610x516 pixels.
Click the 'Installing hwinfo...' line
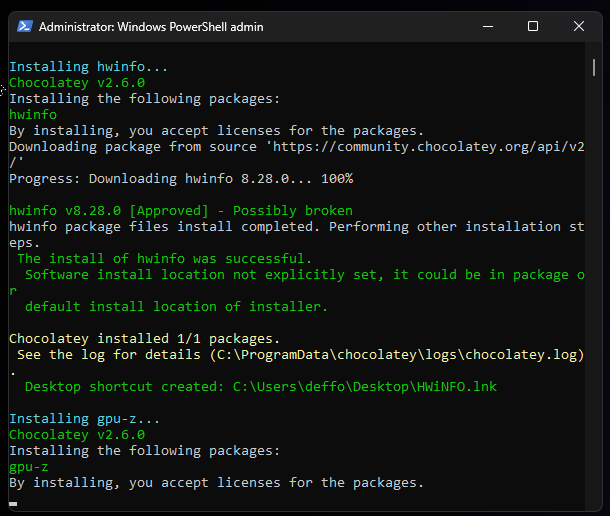tap(89, 67)
